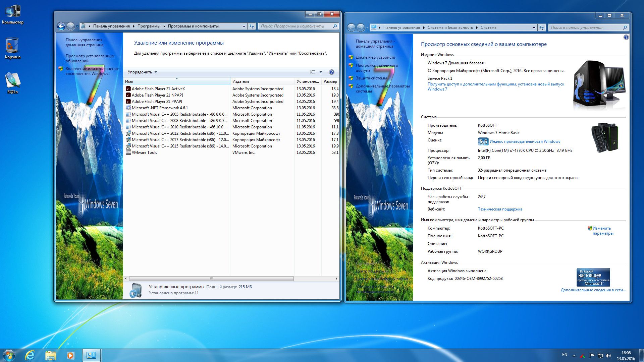Open Дополнительные сведения в сети link
This screenshot has height=362, width=644.
[x=593, y=290]
